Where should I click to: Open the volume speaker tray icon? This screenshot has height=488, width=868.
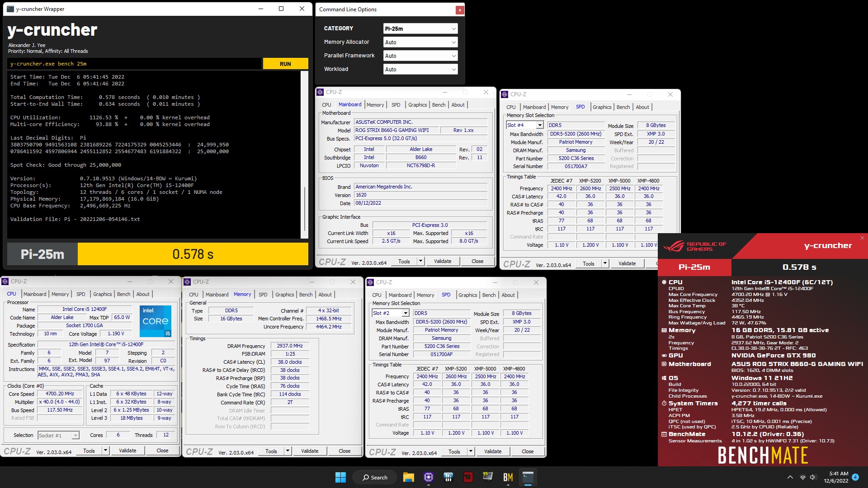point(813,477)
